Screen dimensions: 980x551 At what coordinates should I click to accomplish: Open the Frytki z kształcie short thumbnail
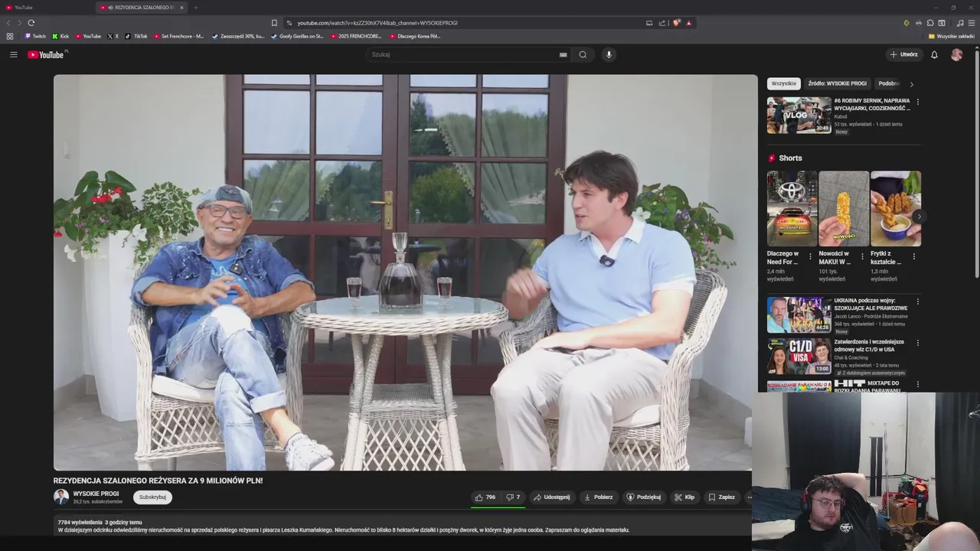point(896,208)
